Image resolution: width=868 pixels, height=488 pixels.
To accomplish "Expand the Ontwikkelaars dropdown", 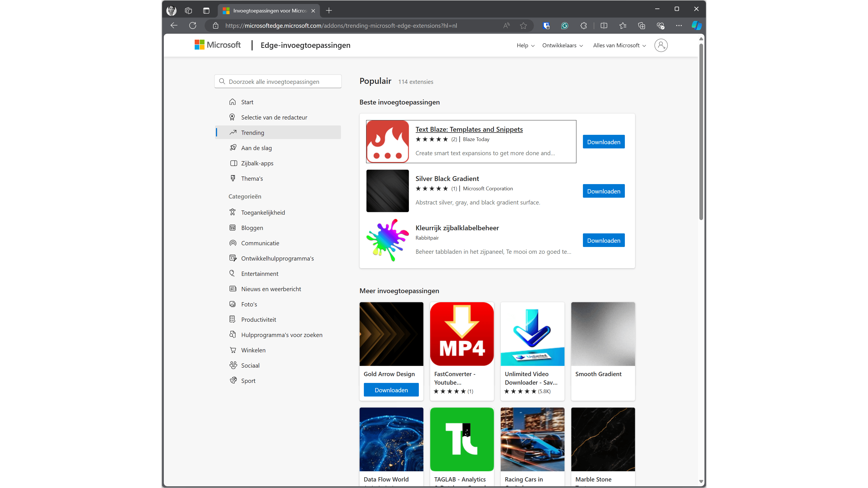I will (563, 45).
